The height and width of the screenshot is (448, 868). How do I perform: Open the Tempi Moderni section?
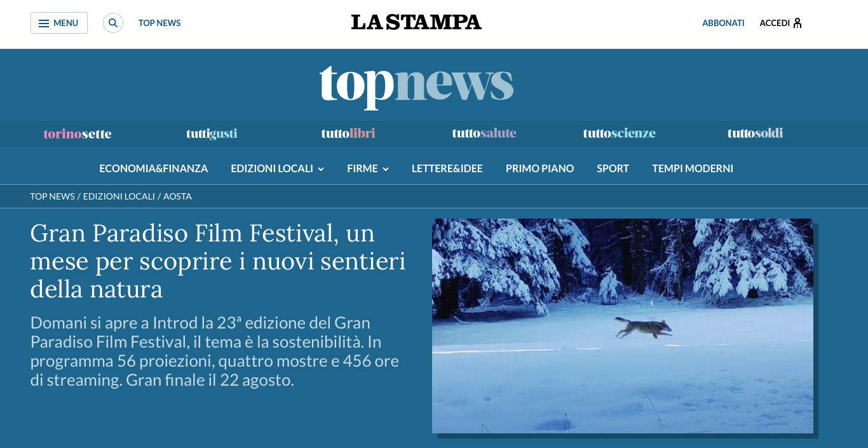click(693, 168)
